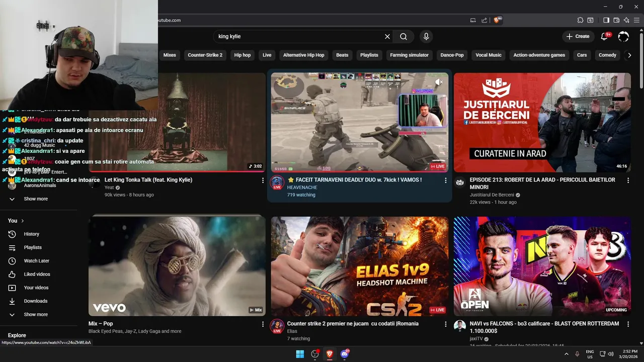Open options menu for EPISODE 213 video
Image resolution: width=644 pixels, height=362 pixels.
pos(628,180)
